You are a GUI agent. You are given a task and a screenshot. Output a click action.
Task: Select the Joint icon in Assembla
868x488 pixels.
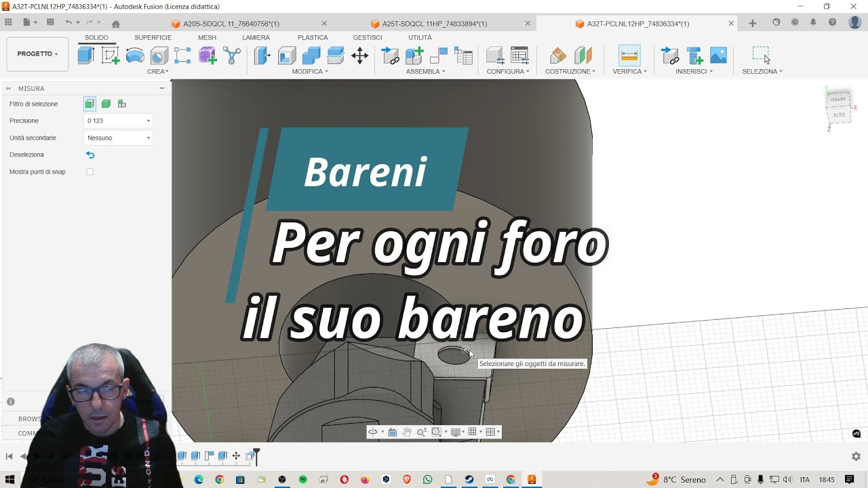point(439,56)
